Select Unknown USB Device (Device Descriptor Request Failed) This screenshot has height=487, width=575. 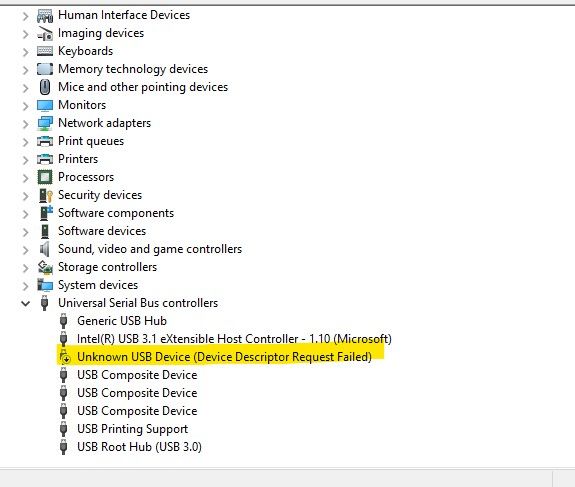[224, 357]
